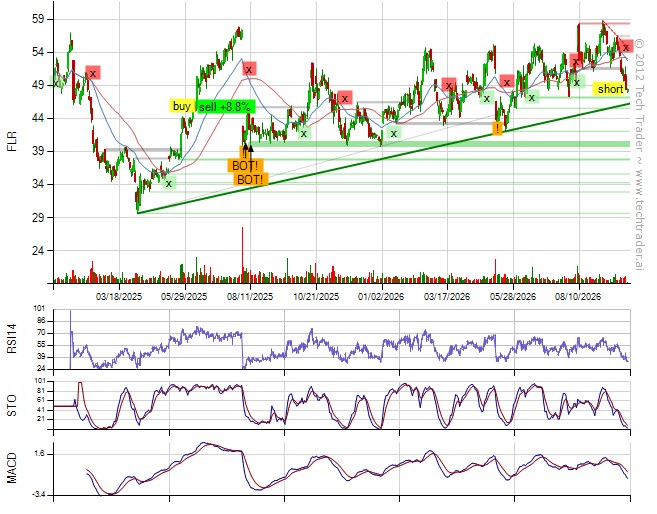Screen dimensions: 657x514
Task: Click green x marker right of 05/28/2026 gridline
Action: (532, 97)
